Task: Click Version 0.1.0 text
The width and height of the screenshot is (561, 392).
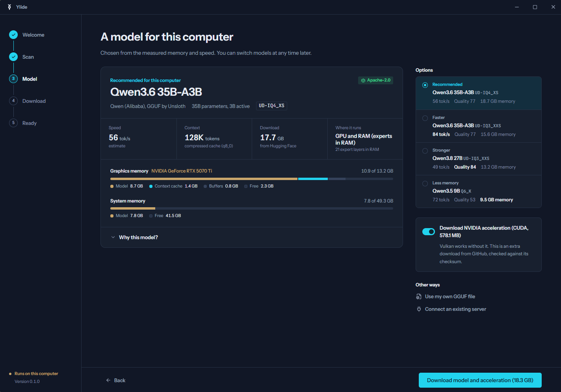Action: click(27, 381)
